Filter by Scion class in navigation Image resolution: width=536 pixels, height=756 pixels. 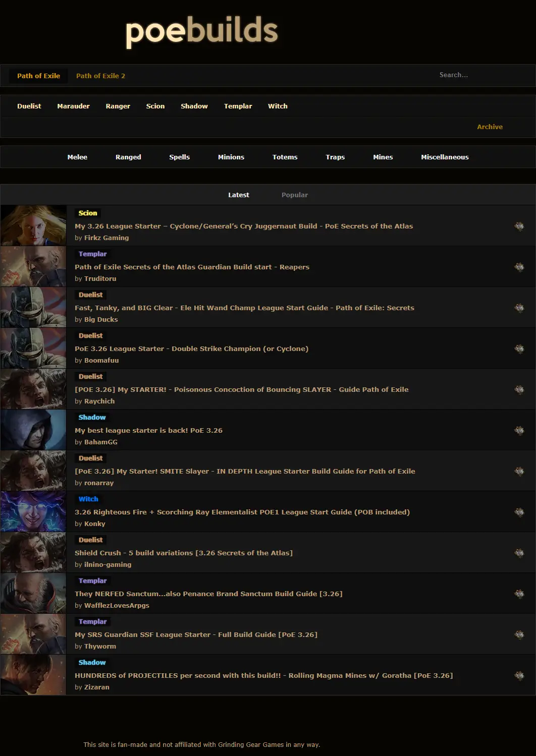(155, 106)
